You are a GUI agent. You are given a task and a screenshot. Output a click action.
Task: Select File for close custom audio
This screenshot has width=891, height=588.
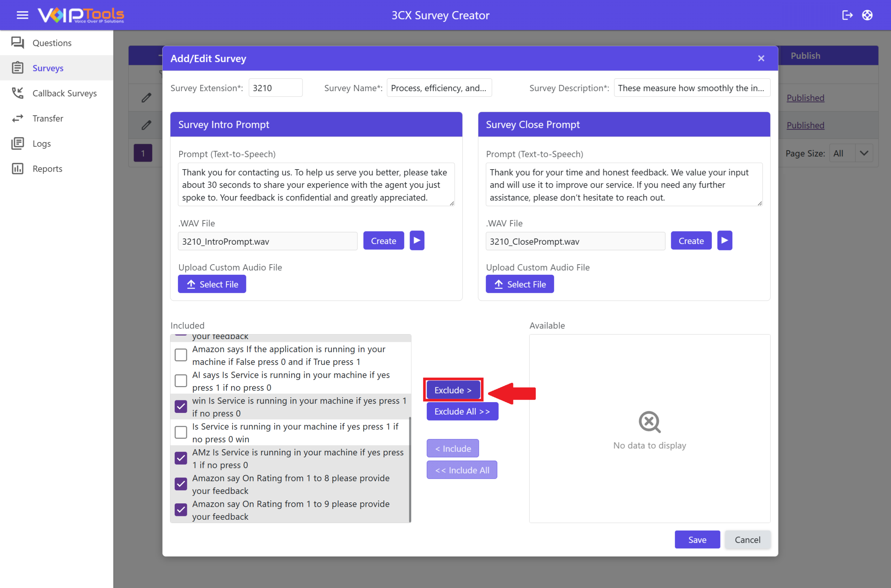point(520,284)
